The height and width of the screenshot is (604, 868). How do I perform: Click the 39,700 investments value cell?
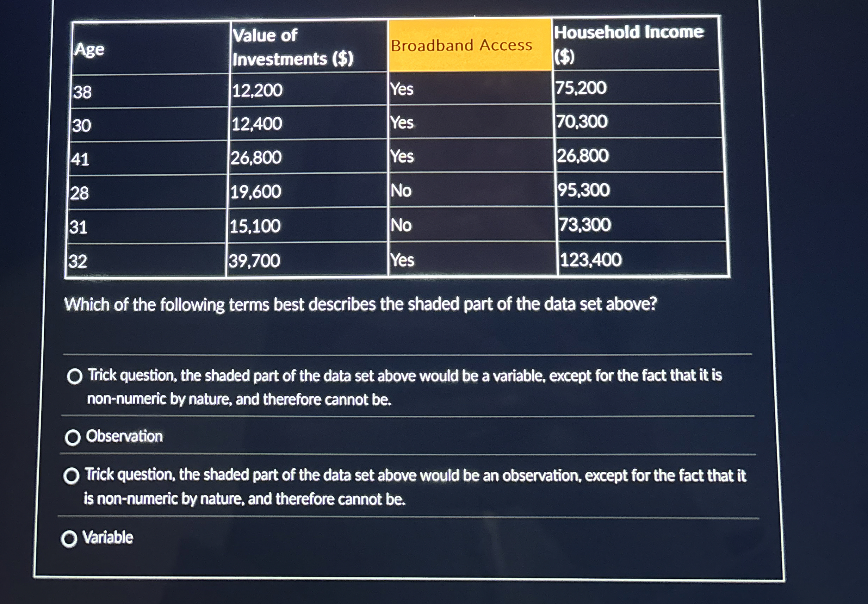point(307,260)
